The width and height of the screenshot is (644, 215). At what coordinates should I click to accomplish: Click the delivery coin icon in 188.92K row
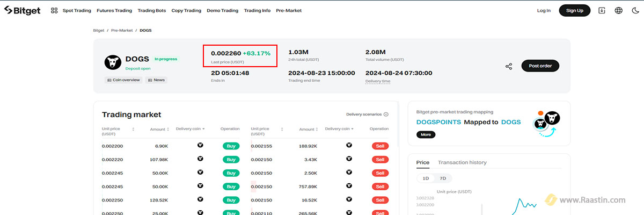click(x=349, y=146)
